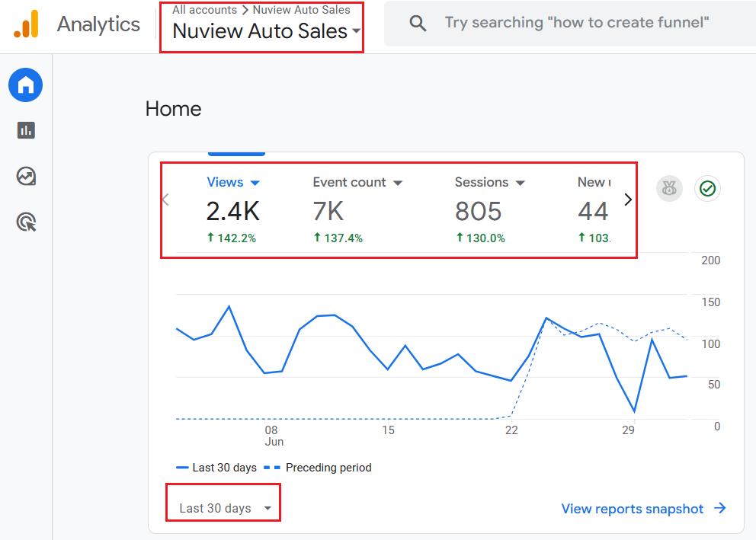756x540 pixels.
Task: Expand the Event count metric dropdown
Action: [x=398, y=183]
